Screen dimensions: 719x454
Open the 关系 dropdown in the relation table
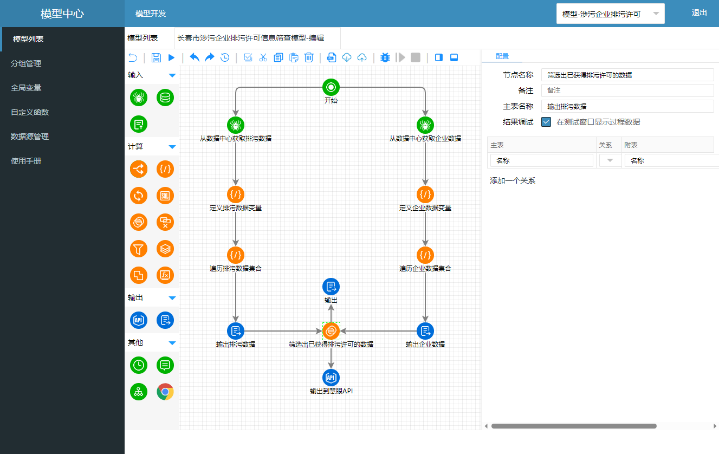608,160
